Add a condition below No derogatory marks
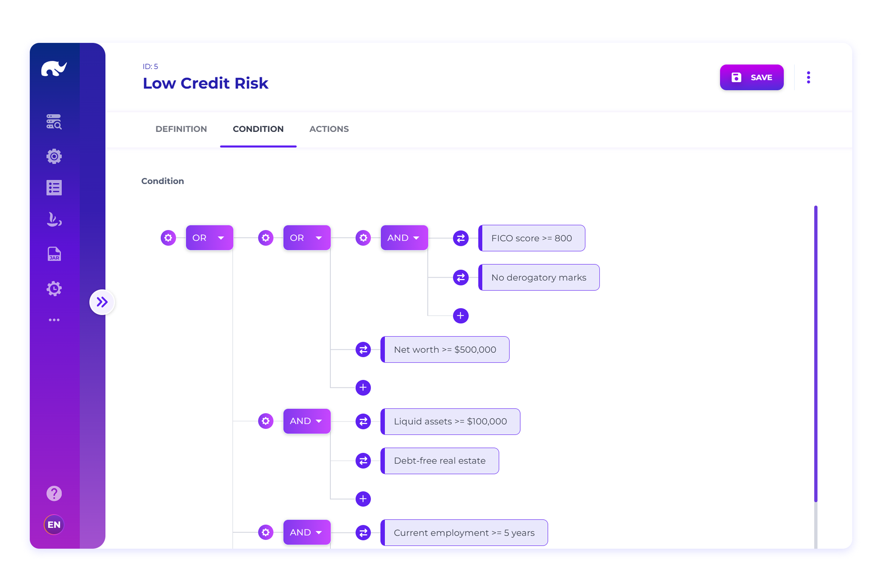 (461, 316)
